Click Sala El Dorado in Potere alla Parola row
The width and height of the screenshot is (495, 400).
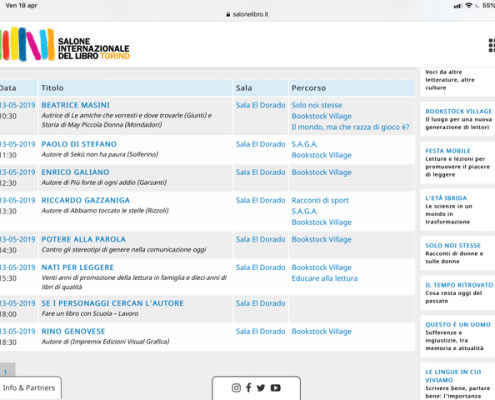pos(260,239)
